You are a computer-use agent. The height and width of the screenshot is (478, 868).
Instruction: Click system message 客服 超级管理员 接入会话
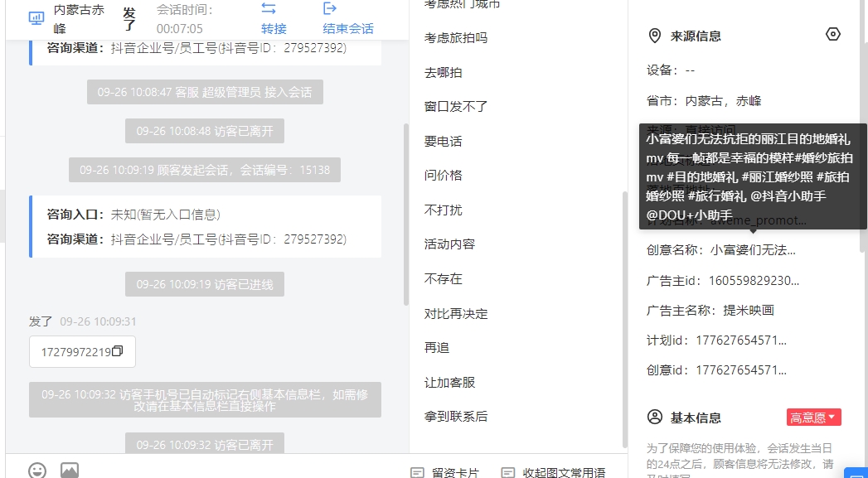205,92
